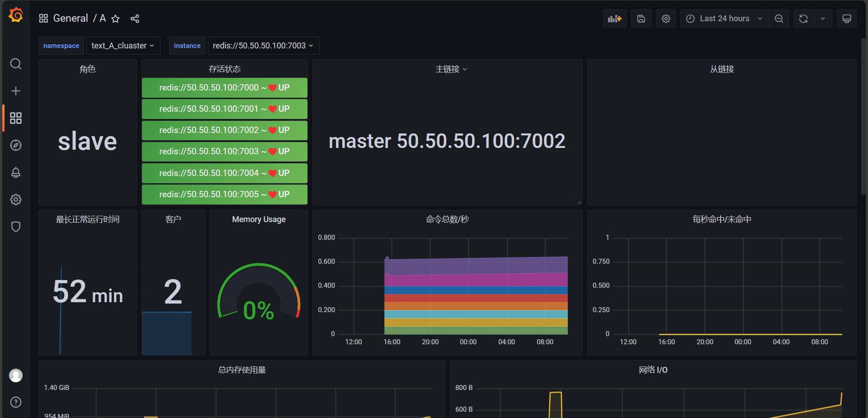The width and height of the screenshot is (868, 418).
Task: Click the master 50.50.50.100:7002 value
Action: click(x=447, y=141)
